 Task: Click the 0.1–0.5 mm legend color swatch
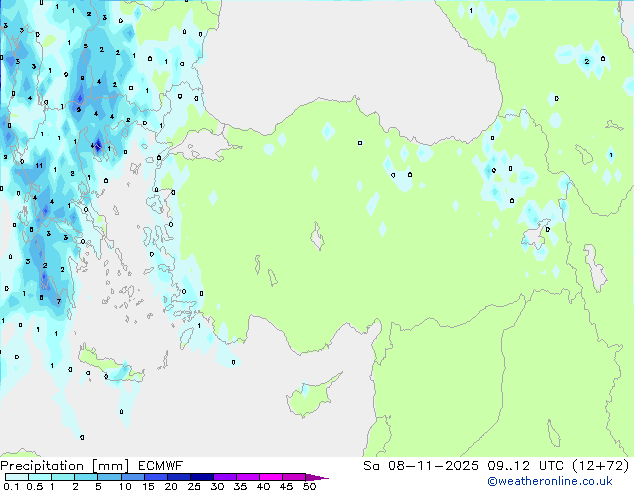pyautogui.click(x=17, y=477)
